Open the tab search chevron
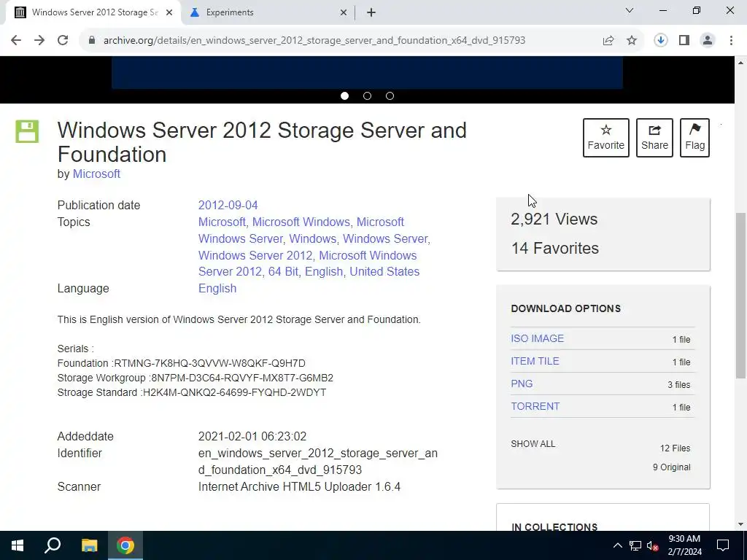The image size is (747, 560). [x=630, y=10]
